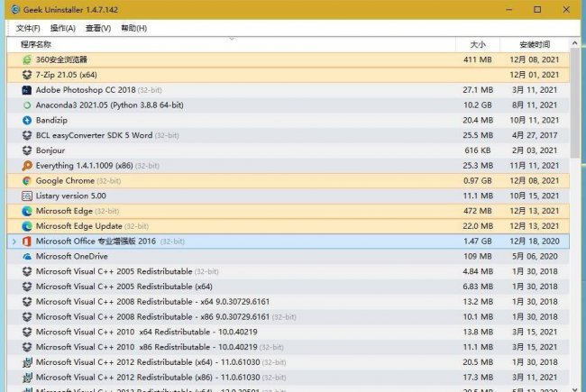
Task: Click the 4月 27, 2017 install date
Action: (x=535, y=135)
